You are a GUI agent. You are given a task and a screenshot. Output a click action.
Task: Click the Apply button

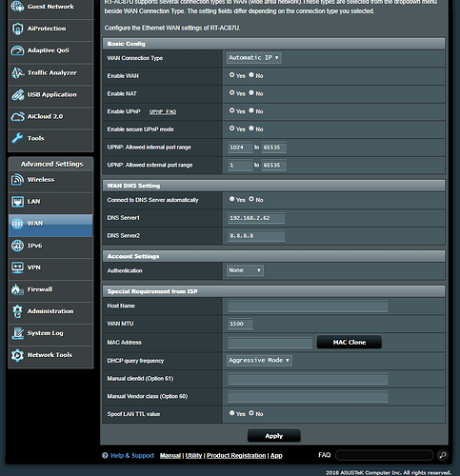[x=273, y=436]
